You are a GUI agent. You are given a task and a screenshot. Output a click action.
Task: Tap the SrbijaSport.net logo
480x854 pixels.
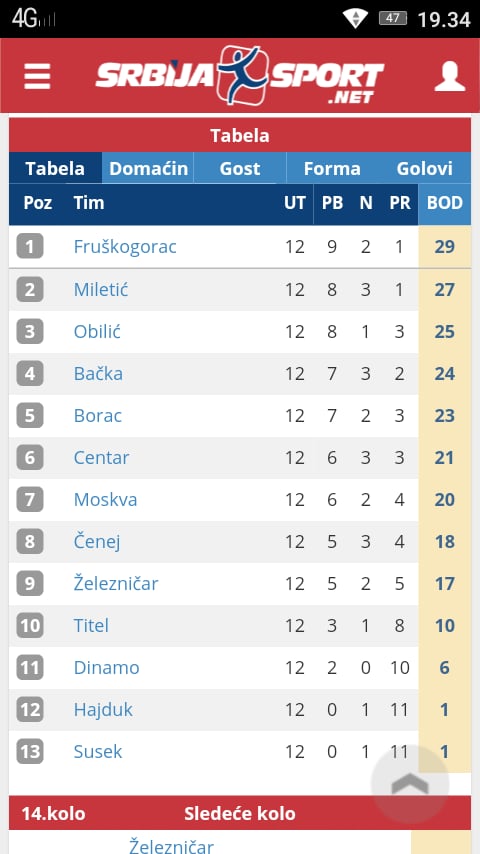[240, 75]
